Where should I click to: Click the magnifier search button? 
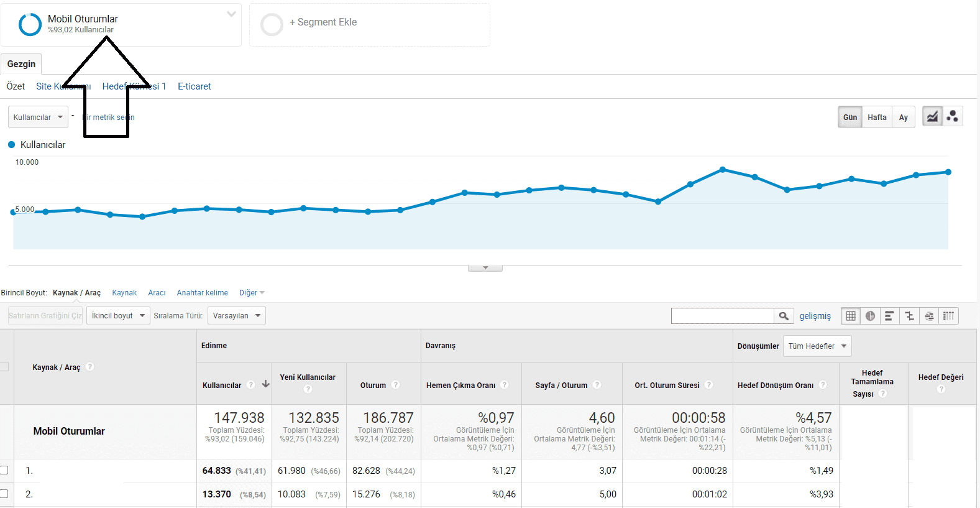point(784,316)
